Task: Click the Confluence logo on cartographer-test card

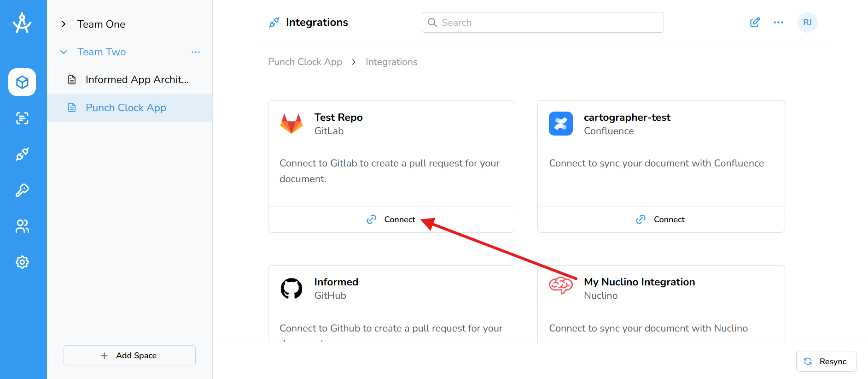Action: [x=561, y=124]
